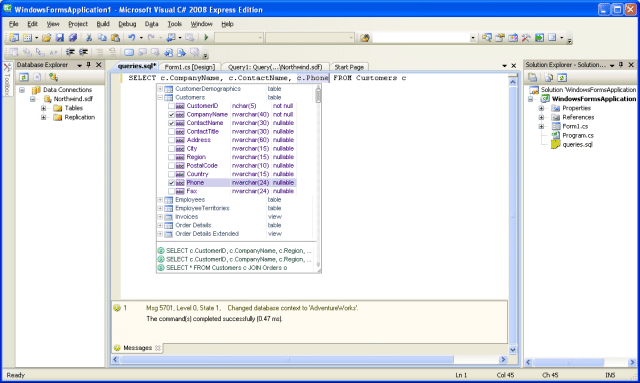Open the Toolbox hammer-and-wrench icon

(x=526, y=38)
